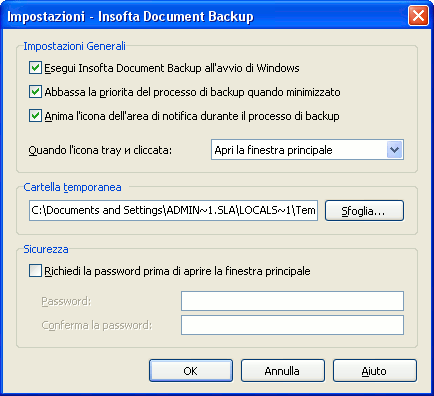Enable the Richiedi la password checkbox
Screen dimensions: 434x396
(x=35, y=271)
